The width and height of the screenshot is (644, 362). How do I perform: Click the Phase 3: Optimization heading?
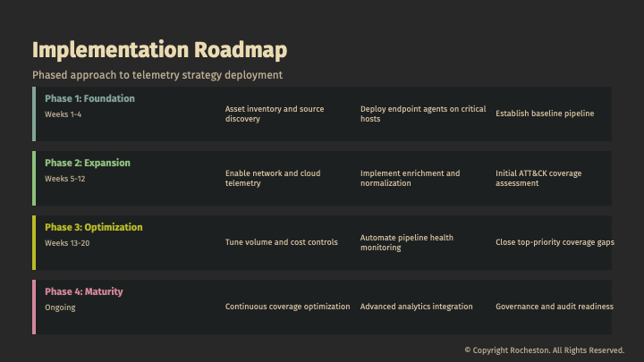click(94, 227)
